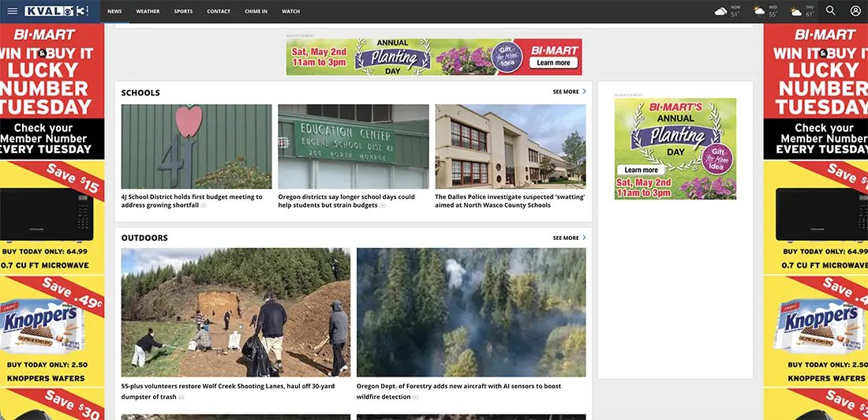Click the left Bi-Mart Lucky Number Tuesday ad
This screenshot has width=868, height=420.
52,92
